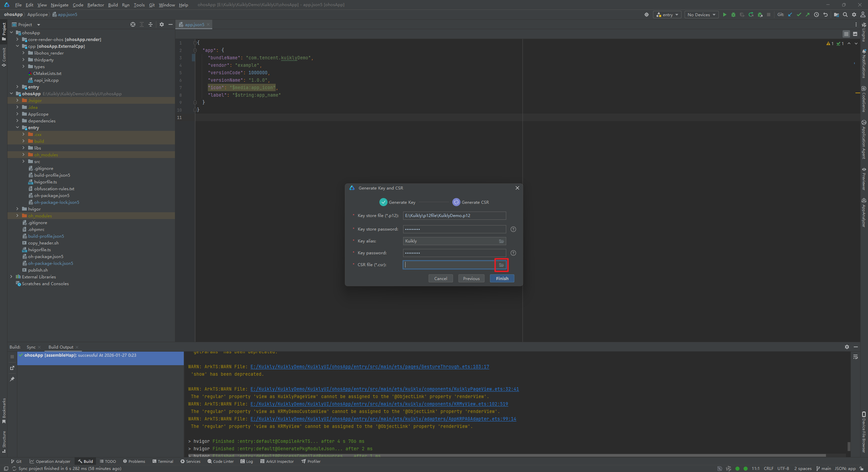Click help icon beside Key password
Screen dimensions: 868x472
(x=513, y=253)
